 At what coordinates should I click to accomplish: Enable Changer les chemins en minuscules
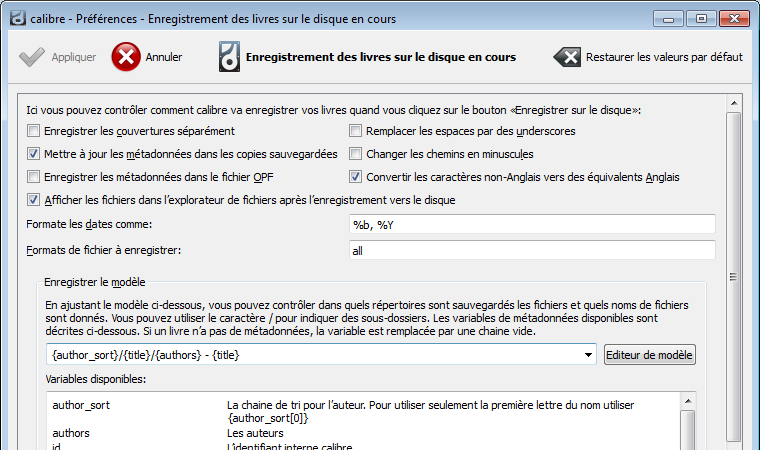coord(355,154)
